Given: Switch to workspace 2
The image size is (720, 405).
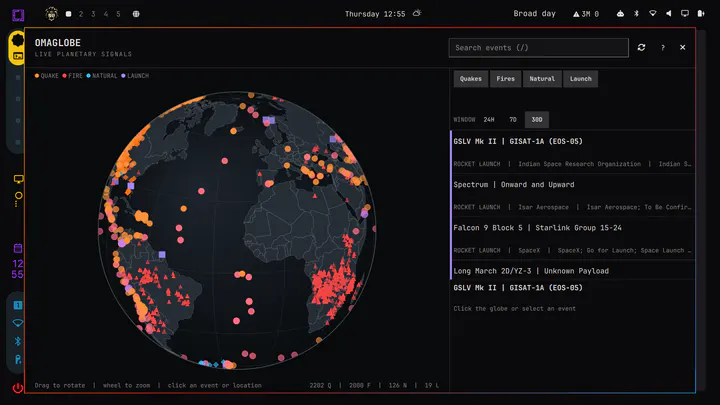Looking at the screenshot, I should tap(81, 14).
